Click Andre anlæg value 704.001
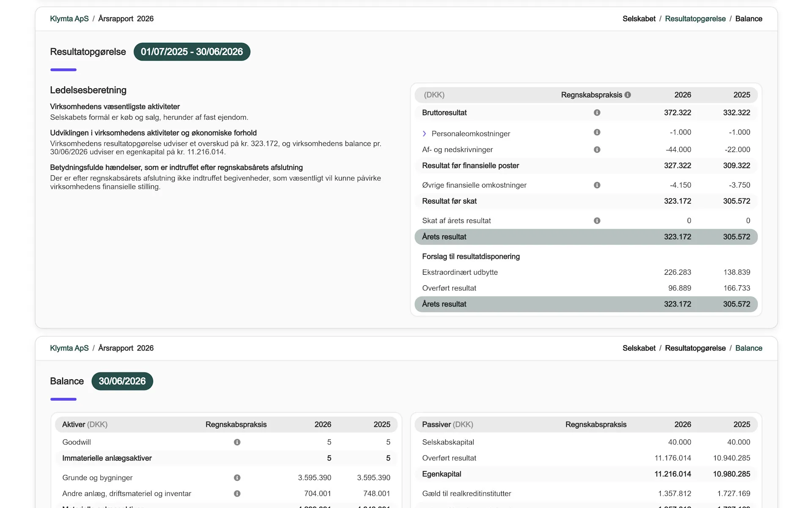 pos(318,494)
